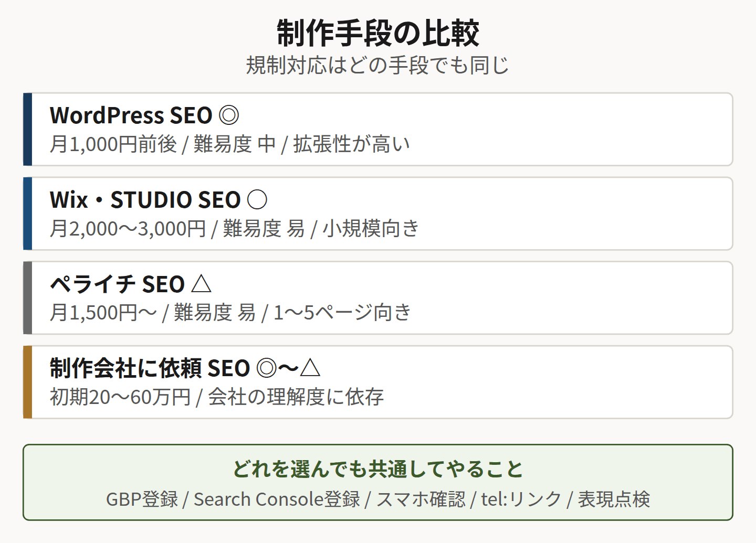The height and width of the screenshot is (543, 756).
Task: Click "tel:リンク" in the green box
Action: 521,499
